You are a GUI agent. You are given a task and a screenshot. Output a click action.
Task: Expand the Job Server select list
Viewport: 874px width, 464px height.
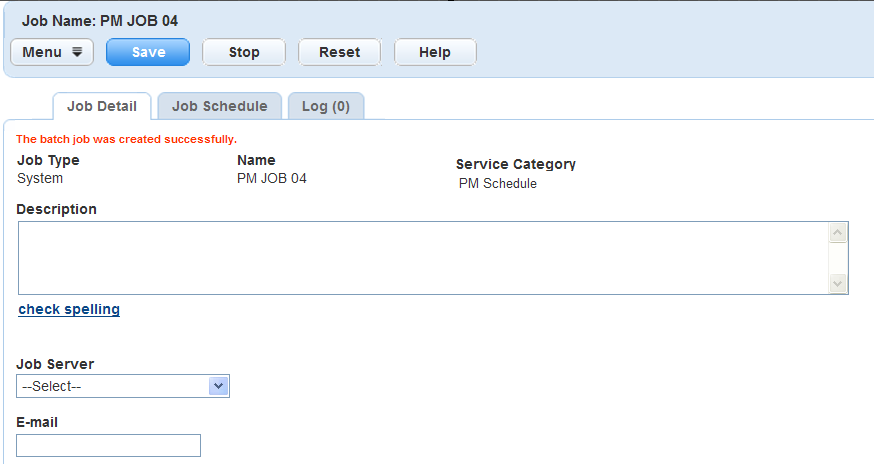123,386
